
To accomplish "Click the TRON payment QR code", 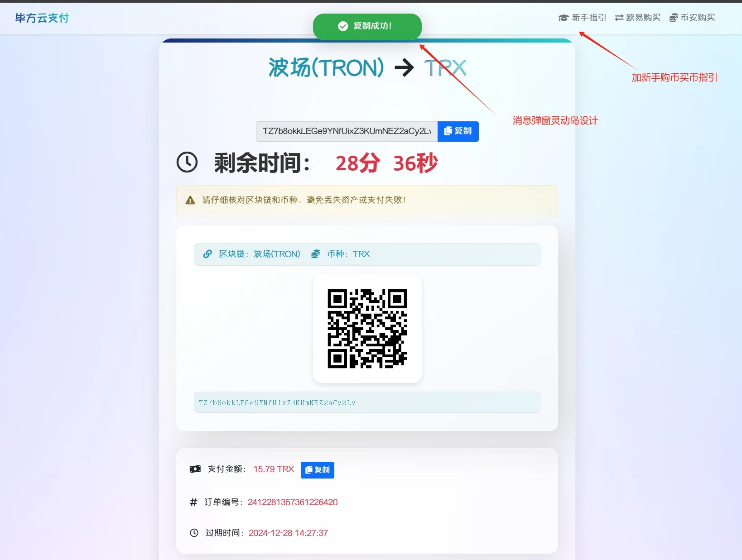I will [x=367, y=329].
